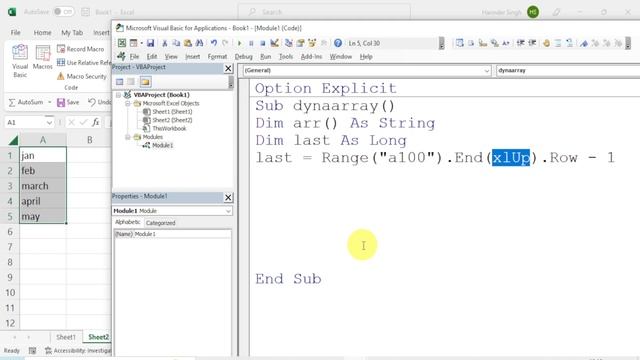Open the Add-Ins menu in VBA editor

point(311,57)
